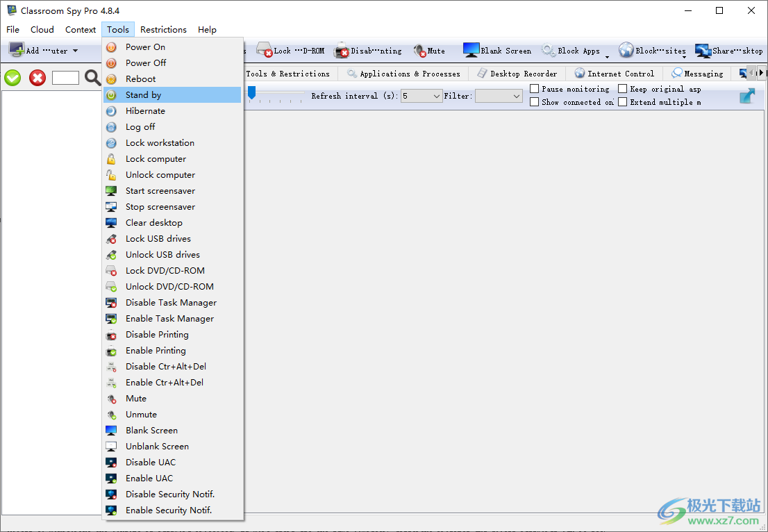Open the Internet Control tab
The image size is (768, 532).
click(615, 74)
